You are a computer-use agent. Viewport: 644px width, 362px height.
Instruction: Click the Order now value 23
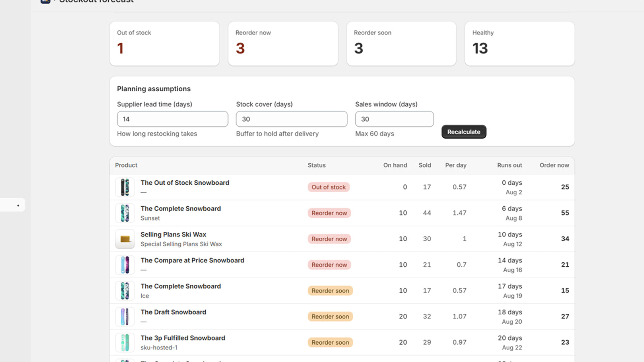point(565,342)
